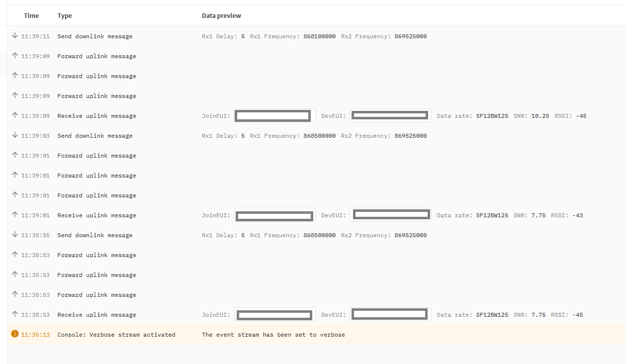
Task: Click 'The event stream has been set to verbose'
Action: coord(273,335)
